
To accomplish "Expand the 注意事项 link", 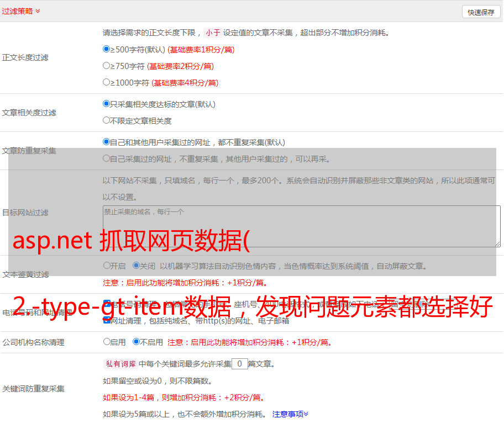I will tap(290, 415).
